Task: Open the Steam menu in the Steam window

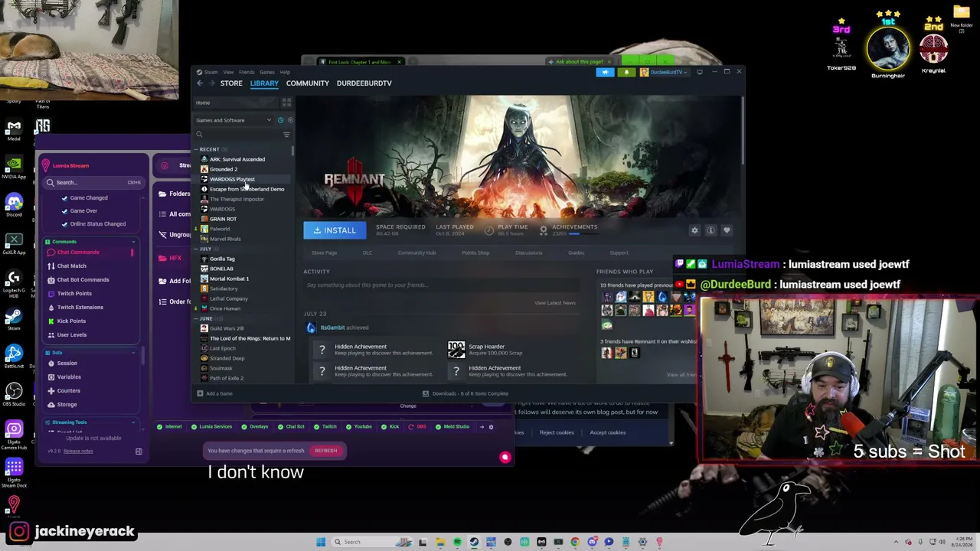Action: [211, 72]
